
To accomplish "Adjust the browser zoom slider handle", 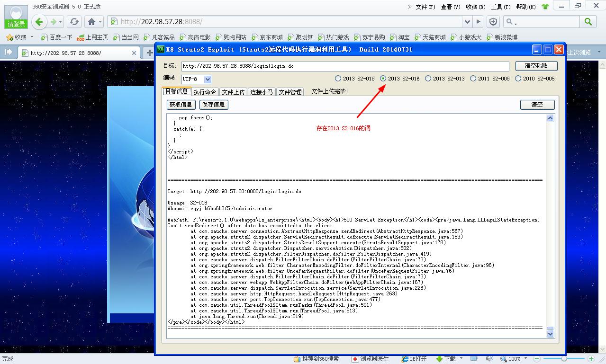I will point(564,359).
